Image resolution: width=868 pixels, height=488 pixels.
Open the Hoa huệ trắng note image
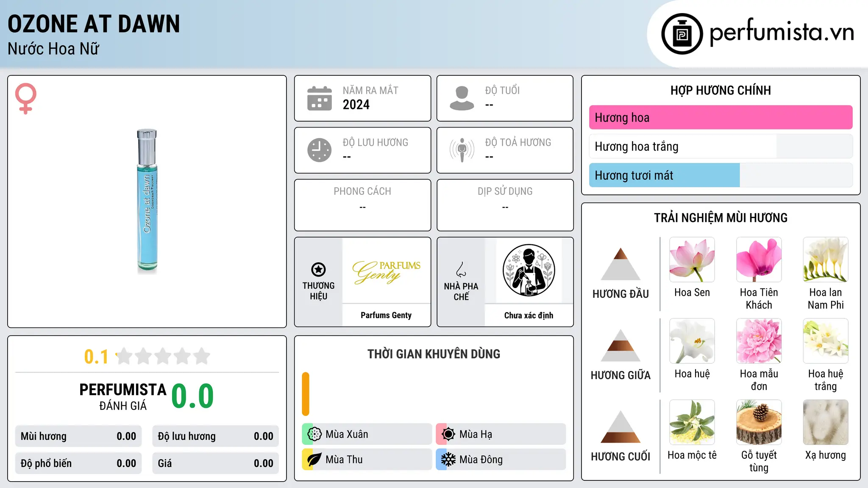(x=826, y=341)
